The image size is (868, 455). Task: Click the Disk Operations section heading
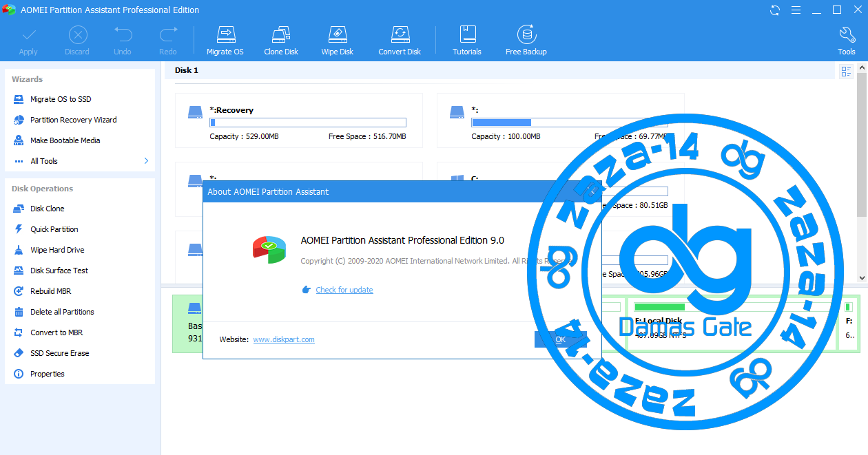pos(42,189)
